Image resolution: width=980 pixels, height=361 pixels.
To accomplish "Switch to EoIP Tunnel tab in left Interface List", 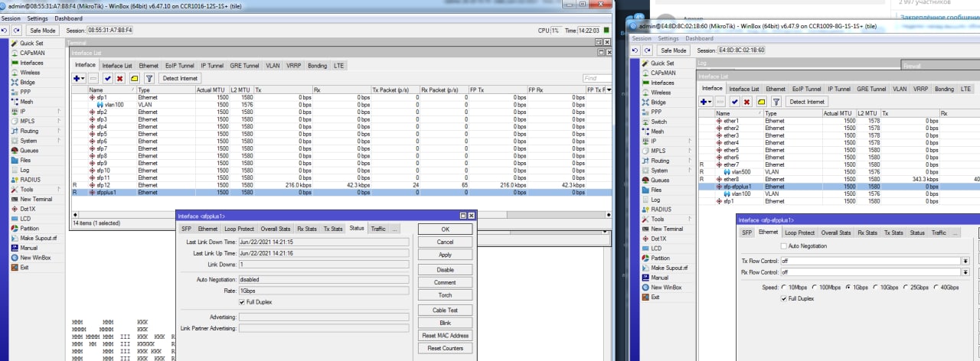I will coord(181,66).
